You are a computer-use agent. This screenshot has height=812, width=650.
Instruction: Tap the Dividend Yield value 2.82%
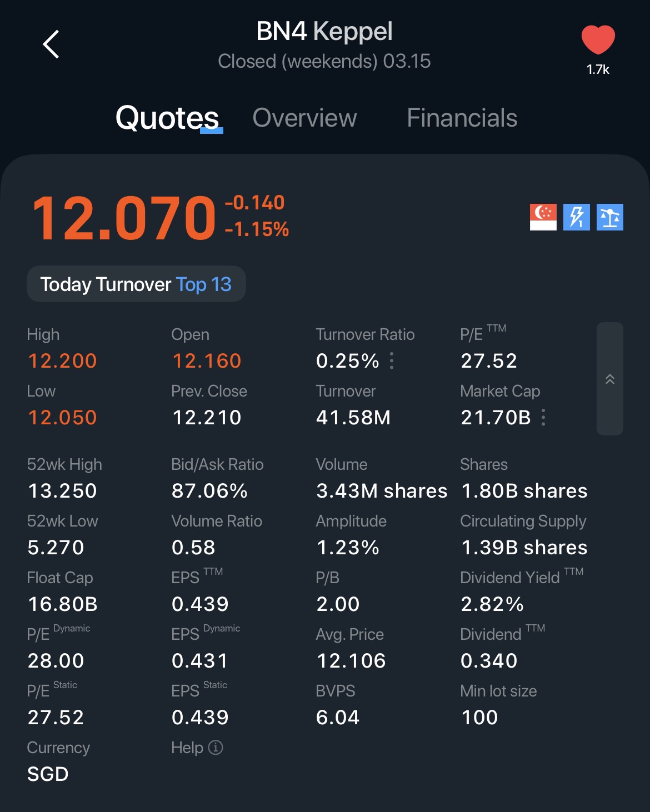click(492, 604)
